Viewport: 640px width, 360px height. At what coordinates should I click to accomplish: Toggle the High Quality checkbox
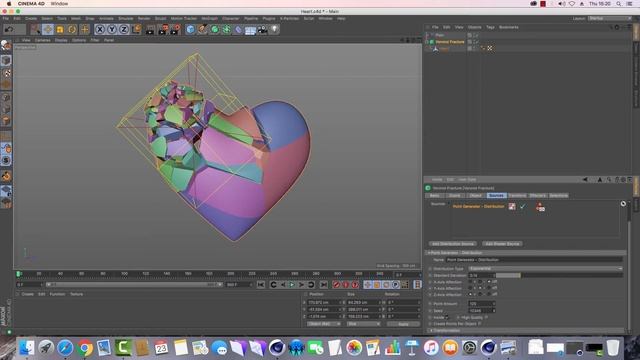click(x=486, y=317)
